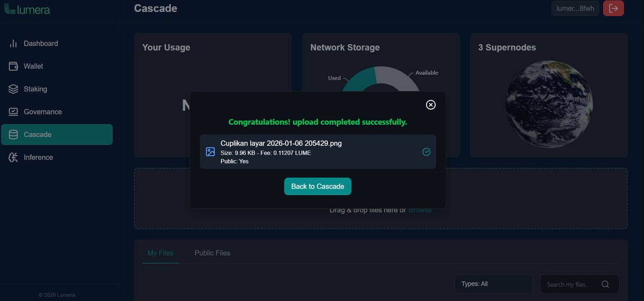The image size is (644, 301).
Task: Click the Network Storage heading
Action: click(x=345, y=47)
